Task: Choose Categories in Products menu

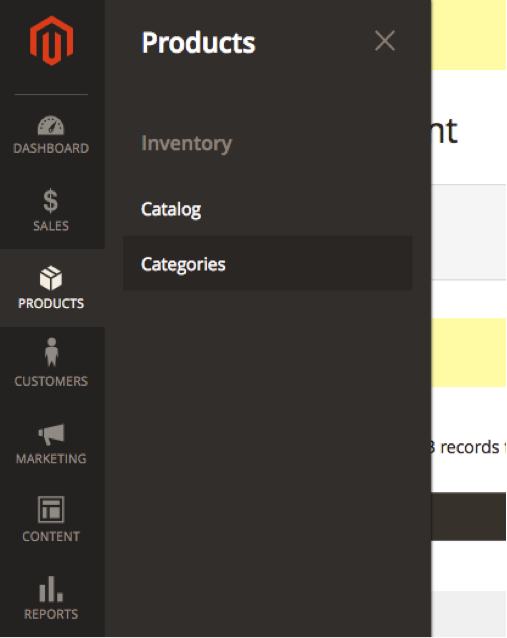Action: pyautogui.click(x=267, y=264)
